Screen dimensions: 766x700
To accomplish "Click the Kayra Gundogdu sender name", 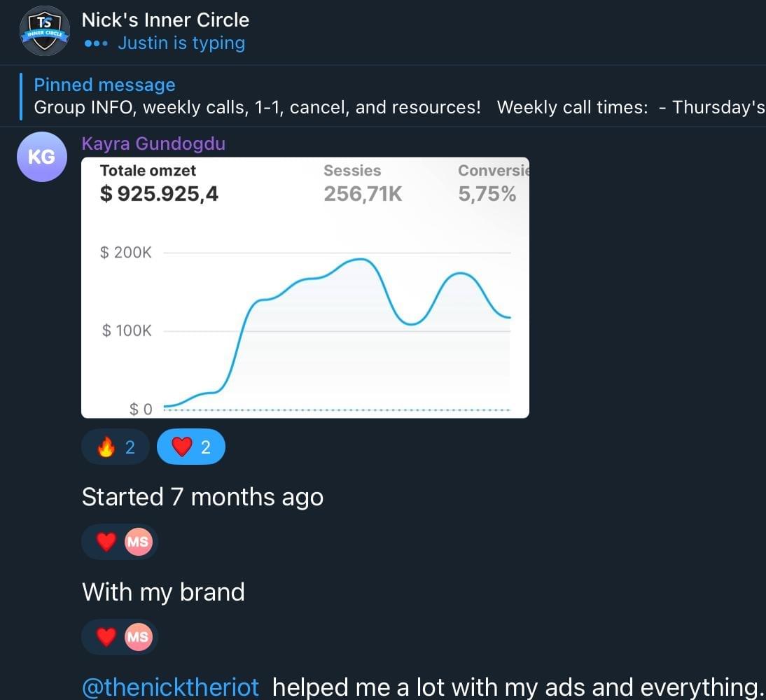I will 153,143.
